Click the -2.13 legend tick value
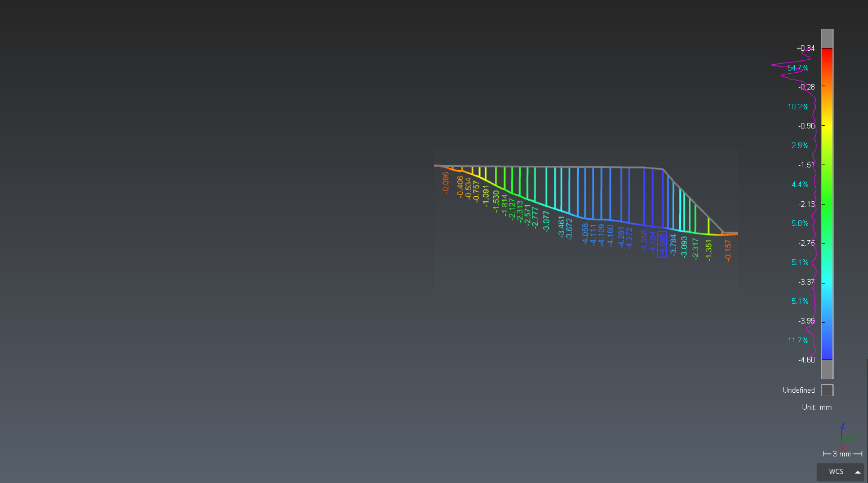The width and height of the screenshot is (868, 483). coord(806,204)
